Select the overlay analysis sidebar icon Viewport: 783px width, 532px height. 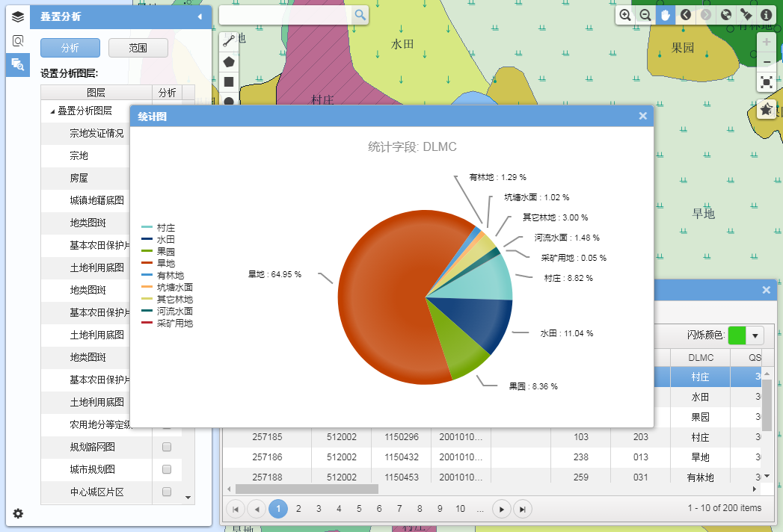tap(18, 65)
